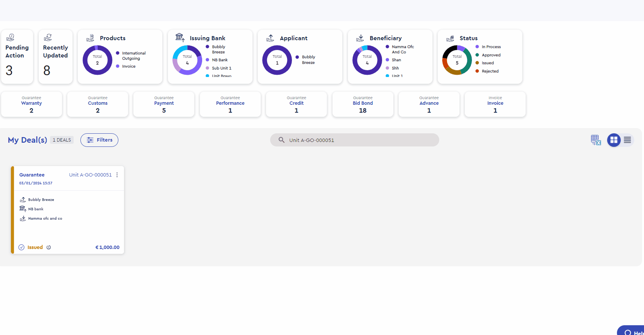Click the info icon beside Issued status
This screenshot has width=644, height=335.
coord(49,247)
